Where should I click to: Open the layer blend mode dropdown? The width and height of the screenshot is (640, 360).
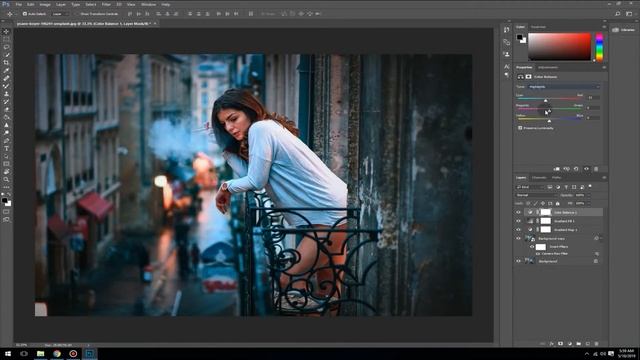[536, 196]
